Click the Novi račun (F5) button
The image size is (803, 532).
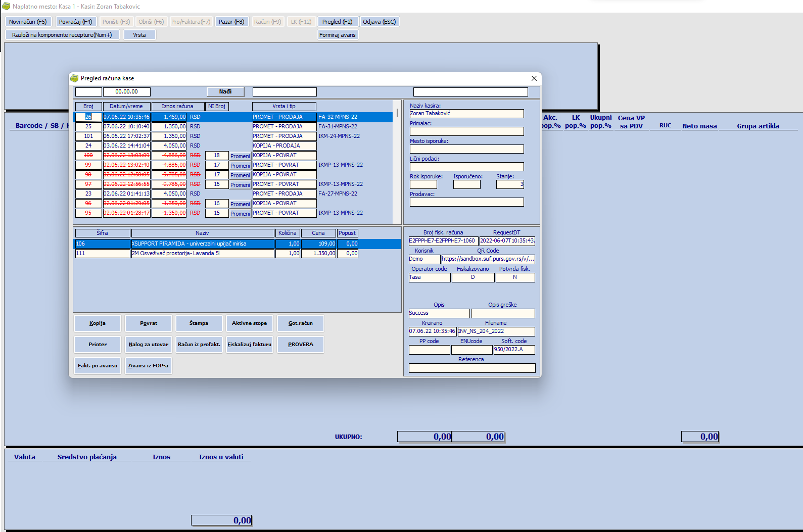point(28,22)
